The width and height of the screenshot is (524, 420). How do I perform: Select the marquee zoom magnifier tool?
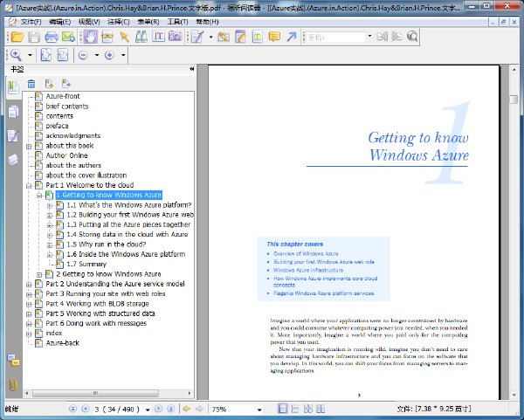16,55
